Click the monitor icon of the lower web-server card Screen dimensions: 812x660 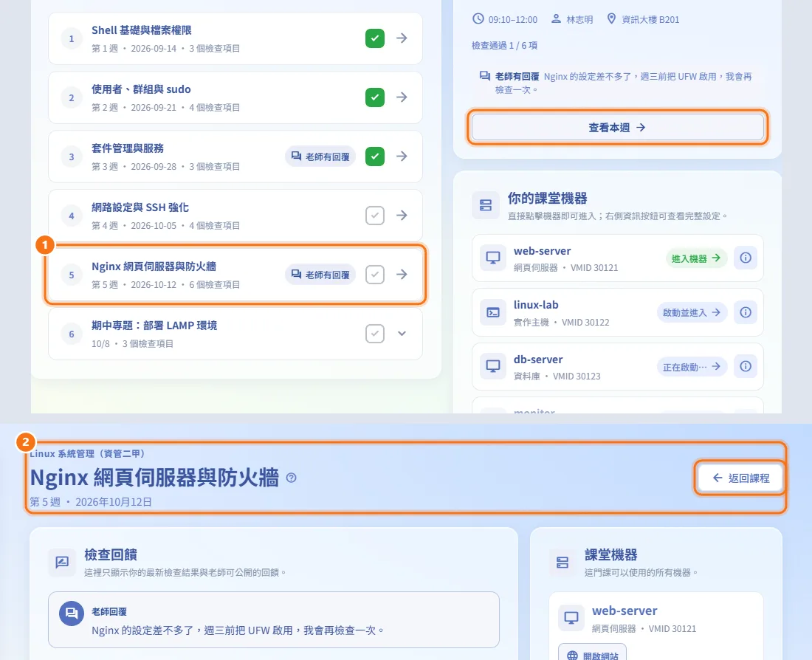[571, 618]
